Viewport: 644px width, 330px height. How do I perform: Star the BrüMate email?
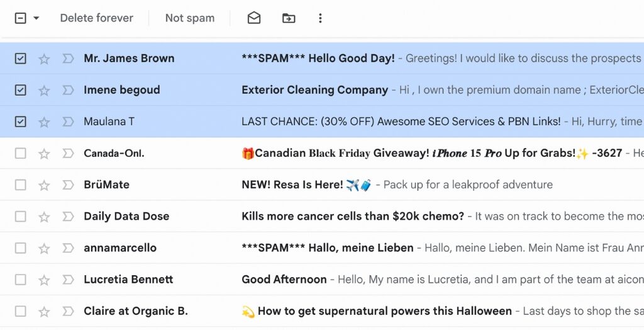coord(44,185)
